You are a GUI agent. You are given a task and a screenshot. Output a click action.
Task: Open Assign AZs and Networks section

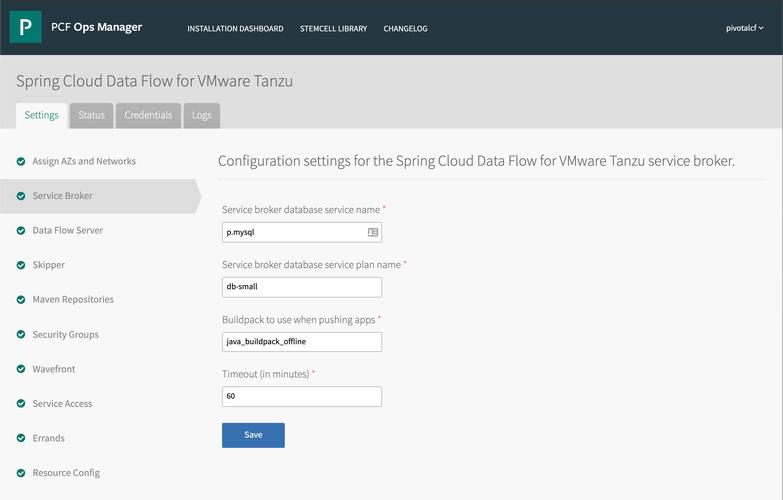point(84,161)
